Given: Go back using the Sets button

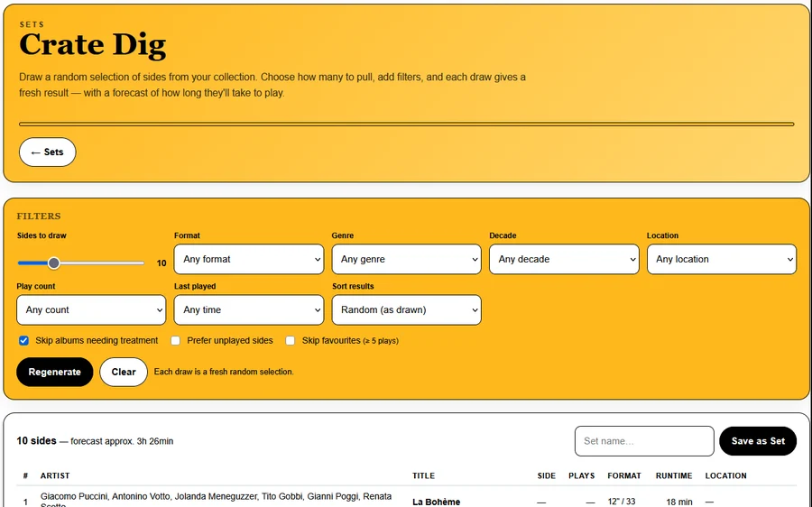Looking at the screenshot, I should click(x=48, y=152).
